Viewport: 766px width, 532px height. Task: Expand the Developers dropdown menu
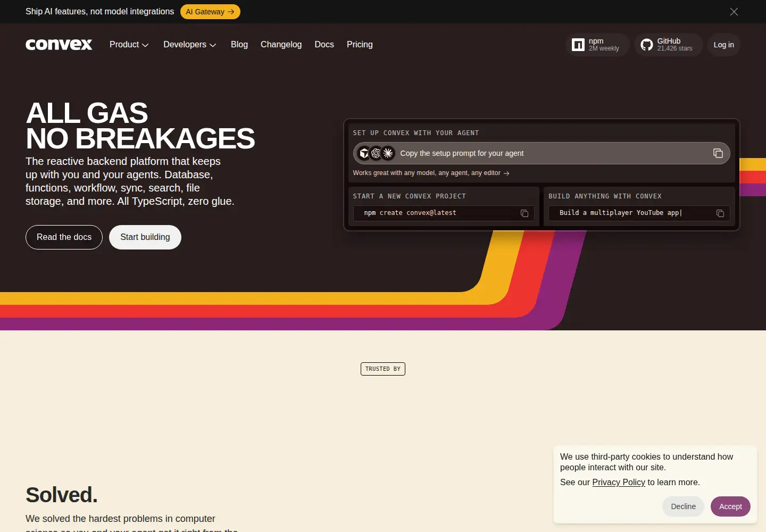(x=190, y=45)
